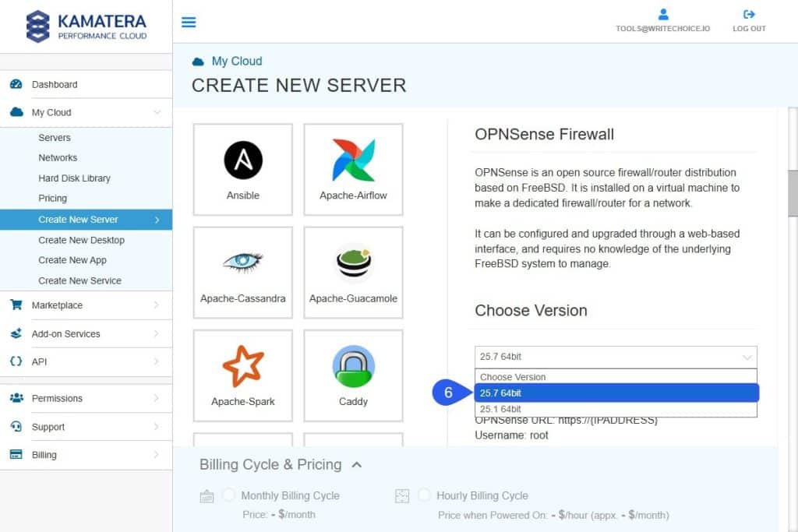Open the Create New Desktop link
The width and height of the screenshot is (798, 532).
(81, 240)
